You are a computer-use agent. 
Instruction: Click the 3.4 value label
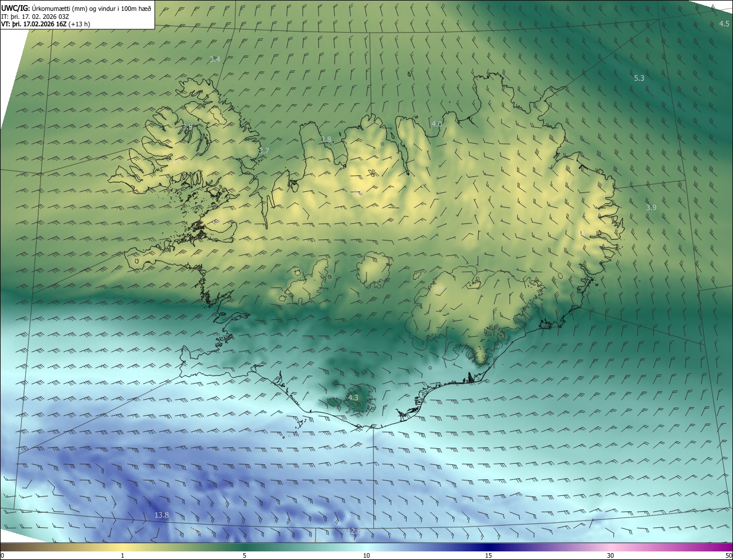pos(215,59)
